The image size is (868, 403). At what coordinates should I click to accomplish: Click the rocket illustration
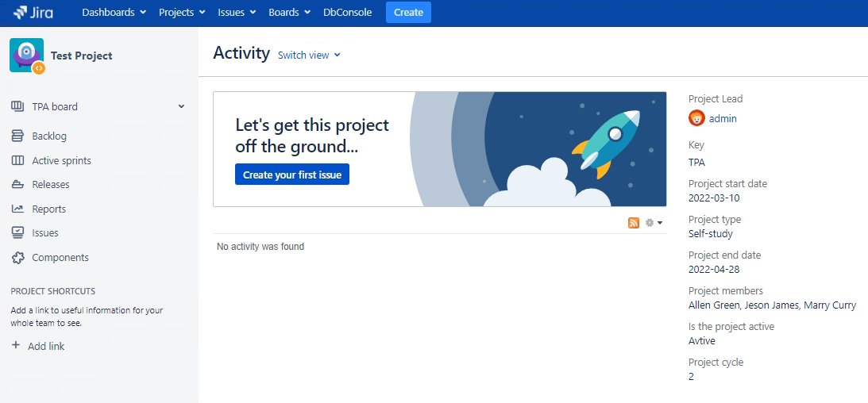pos(606,143)
